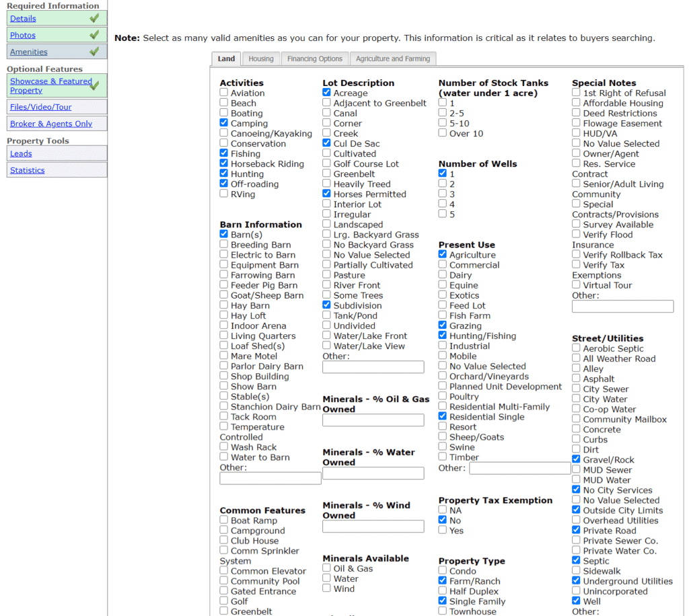Click the checkmark next to Showcase & Featured Property
This screenshot has height=616, width=689.
94,85
